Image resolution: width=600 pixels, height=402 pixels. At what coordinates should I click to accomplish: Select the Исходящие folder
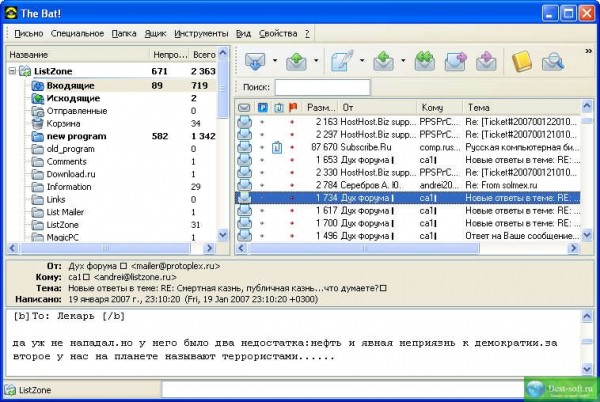[73, 98]
